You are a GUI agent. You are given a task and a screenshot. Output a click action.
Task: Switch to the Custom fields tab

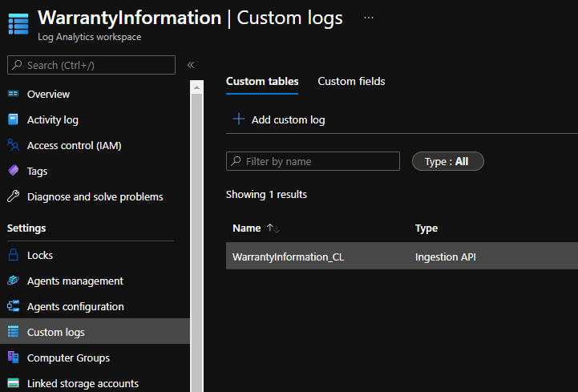point(351,81)
